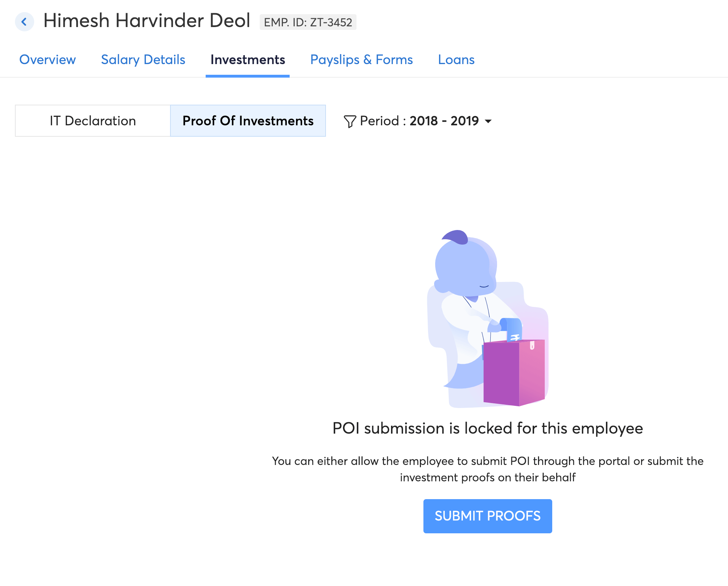The height and width of the screenshot is (586, 728).
Task: Go to the Payslips & Forms tab
Action: pos(361,60)
